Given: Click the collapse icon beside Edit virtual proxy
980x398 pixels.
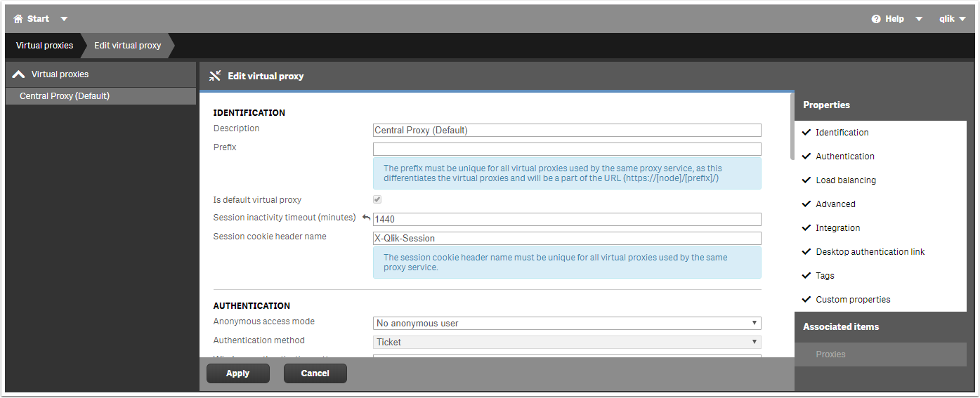Looking at the screenshot, I should pyautogui.click(x=216, y=76).
